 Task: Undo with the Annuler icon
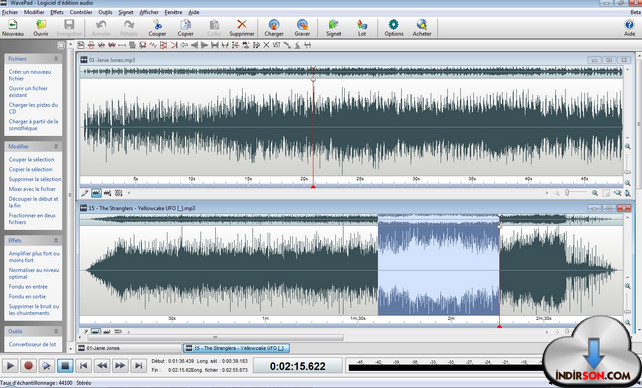click(101, 27)
